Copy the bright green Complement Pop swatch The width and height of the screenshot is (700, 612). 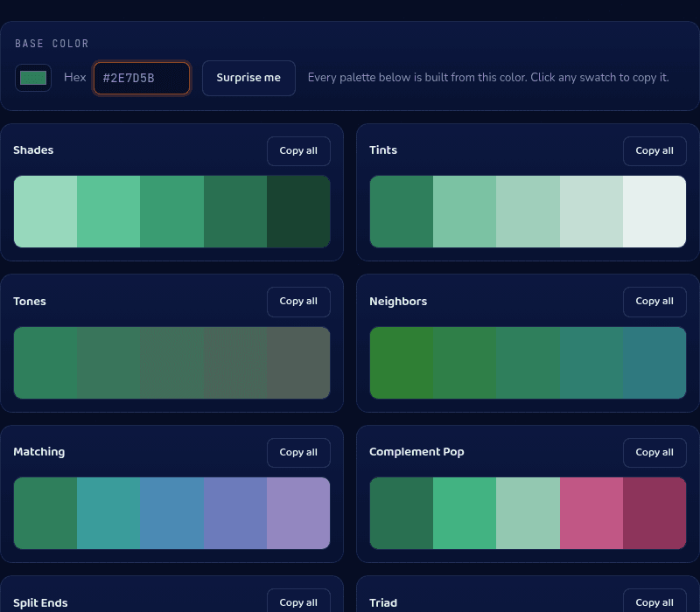[465, 513]
